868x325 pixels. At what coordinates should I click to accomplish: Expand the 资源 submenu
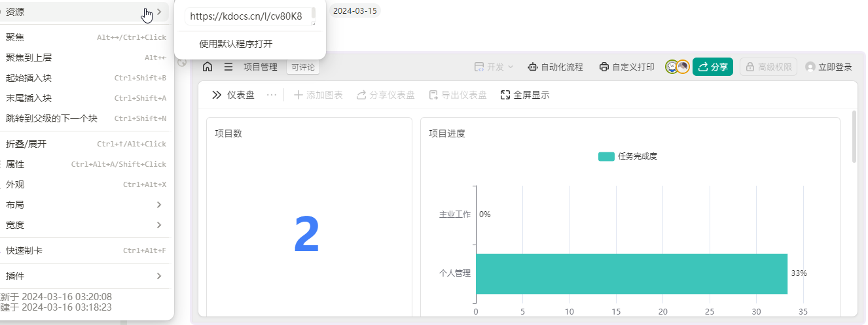coord(84,12)
